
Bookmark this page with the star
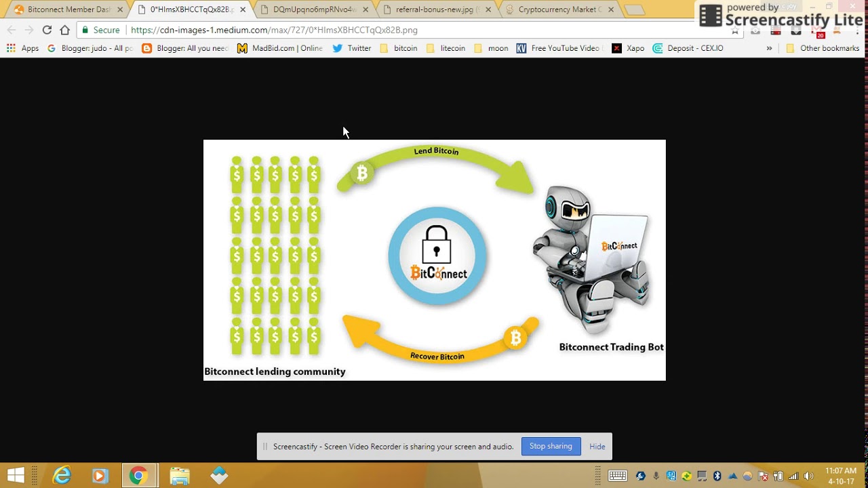tap(735, 30)
